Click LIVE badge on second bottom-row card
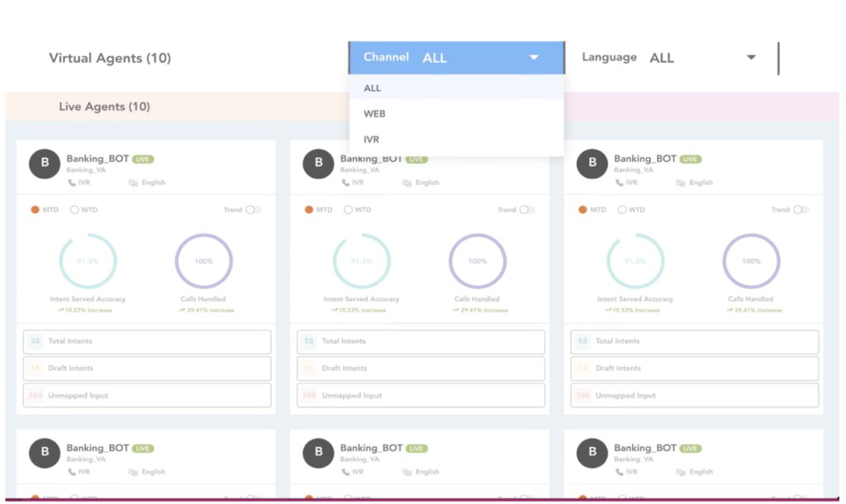Viewport: 846px width, 504px height. tap(416, 449)
